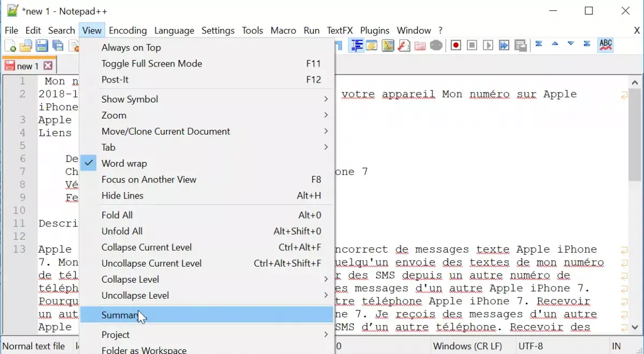Open the Function List icon

click(x=404, y=46)
